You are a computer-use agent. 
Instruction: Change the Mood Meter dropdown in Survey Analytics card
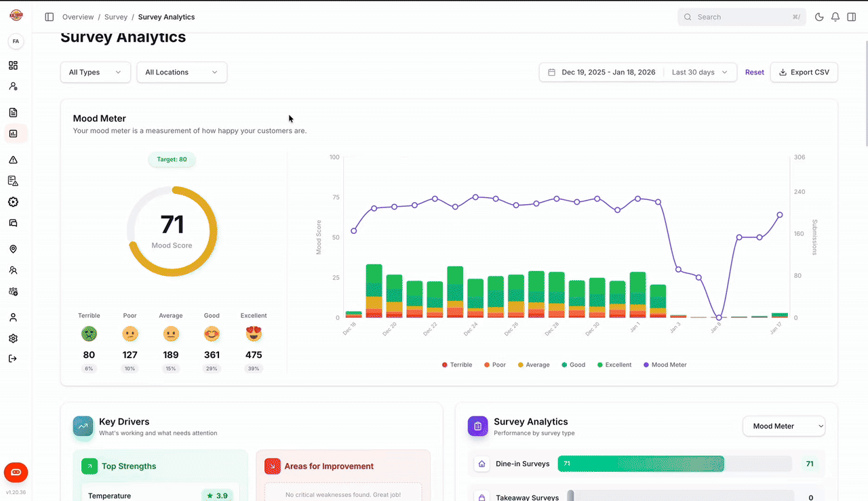pyautogui.click(x=783, y=426)
